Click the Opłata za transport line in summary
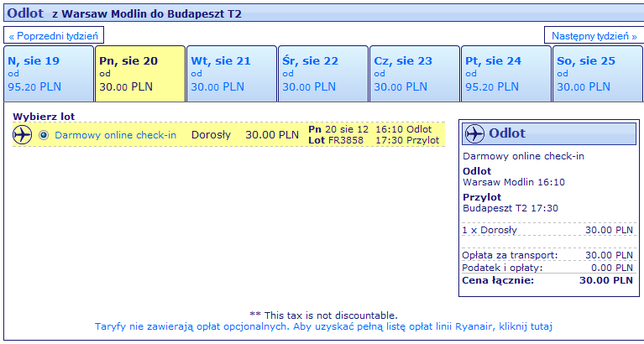 [x=547, y=255]
